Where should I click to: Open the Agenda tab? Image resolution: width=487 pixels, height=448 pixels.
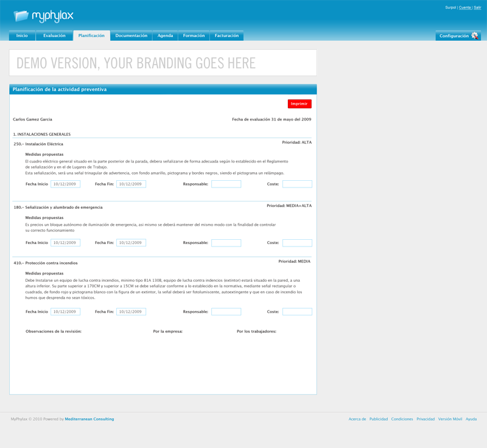pyautogui.click(x=165, y=36)
